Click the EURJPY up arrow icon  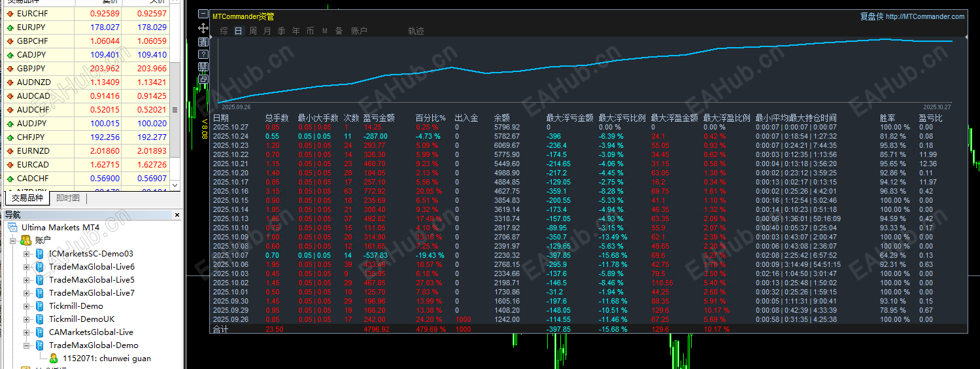click(x=10, y=27)
